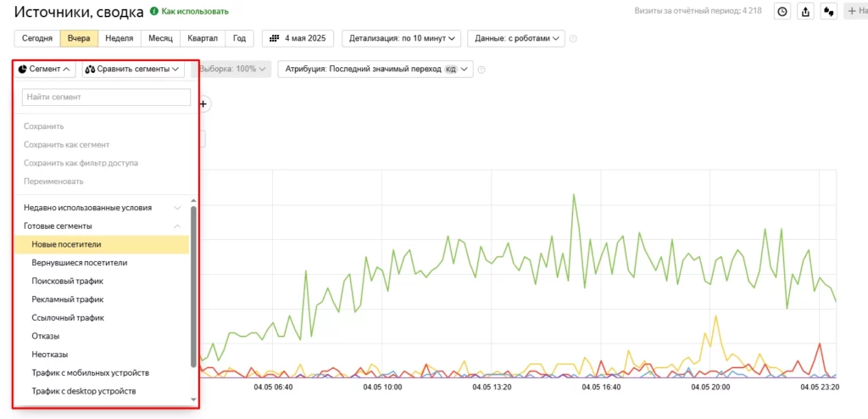
Task: Expand Недавно использованные условия section
Action: click(x=177, y=207)
